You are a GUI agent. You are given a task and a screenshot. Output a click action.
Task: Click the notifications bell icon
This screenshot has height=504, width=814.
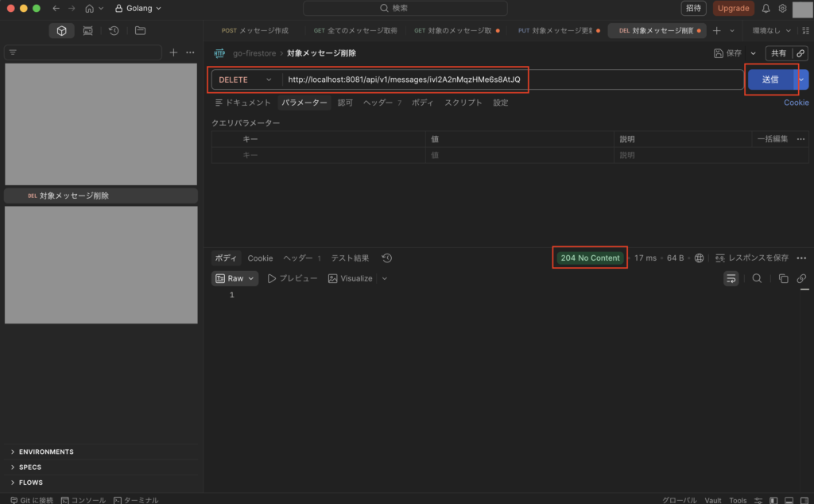pos(766,9)
